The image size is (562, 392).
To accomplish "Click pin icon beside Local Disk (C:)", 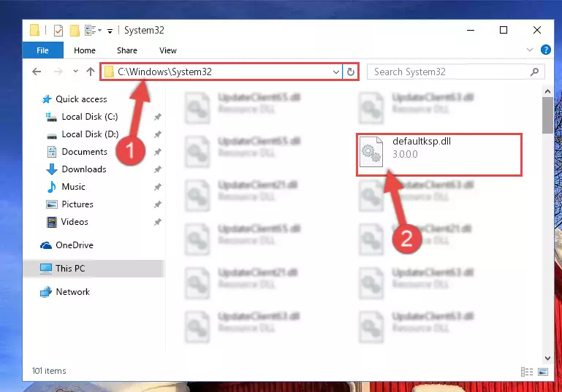I will click(x=158, y=117).
